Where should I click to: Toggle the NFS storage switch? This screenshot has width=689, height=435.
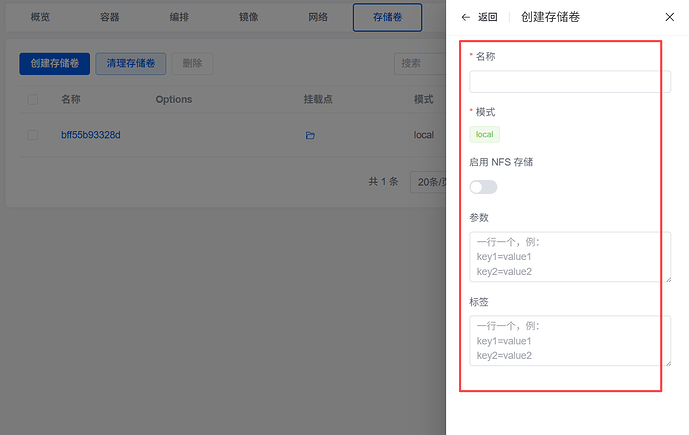pos(483,187)
